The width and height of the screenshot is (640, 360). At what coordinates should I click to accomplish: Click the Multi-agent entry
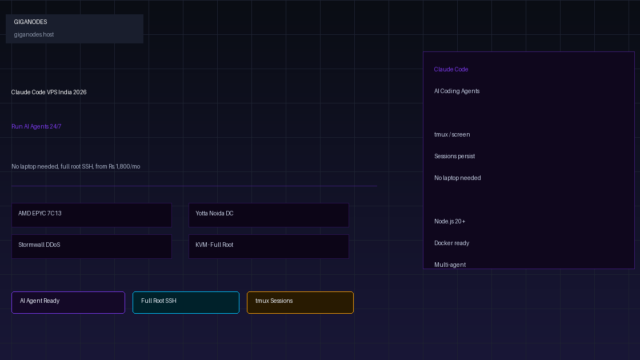450,264
